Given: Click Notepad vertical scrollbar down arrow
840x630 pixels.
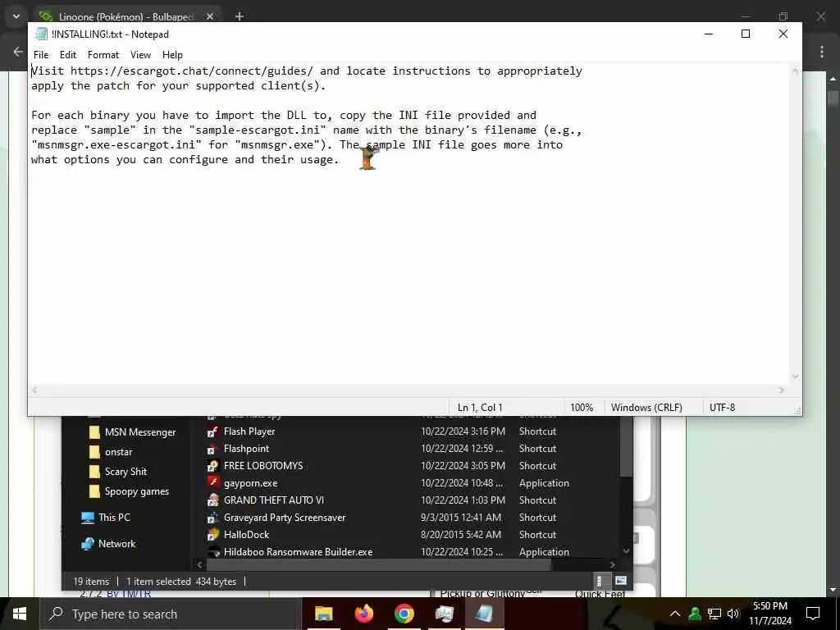Looking at the screenshot, I should 796,377.
